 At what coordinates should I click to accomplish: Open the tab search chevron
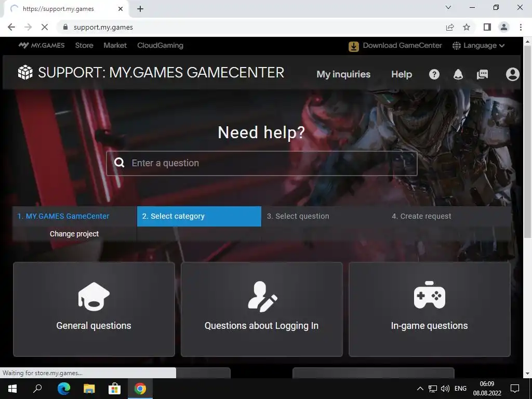click(x=448, y=7)
